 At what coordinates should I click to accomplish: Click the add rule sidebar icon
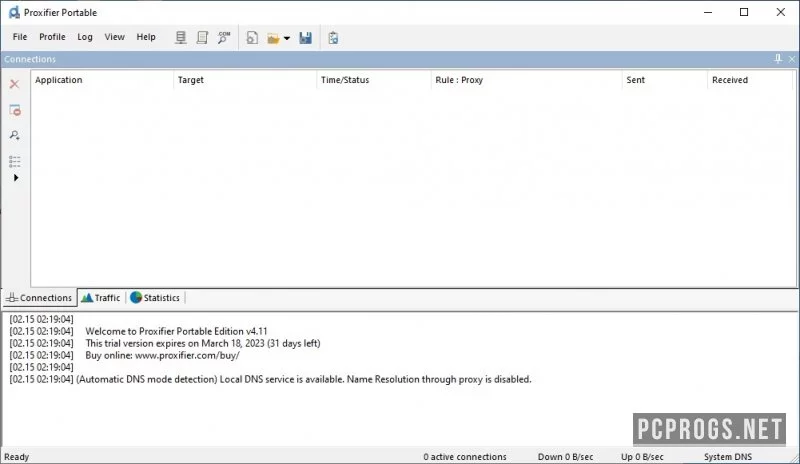pyautogui.click(x=15, y=135)
